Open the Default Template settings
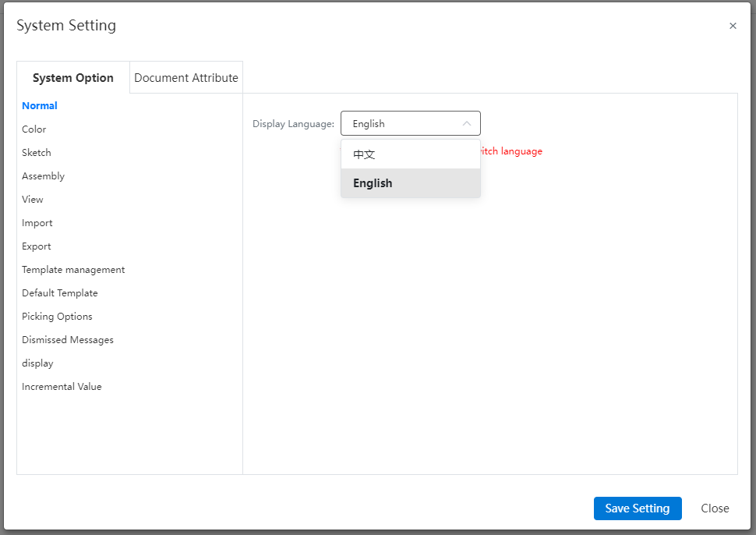The image size is (756, 535). click(60, 292)
